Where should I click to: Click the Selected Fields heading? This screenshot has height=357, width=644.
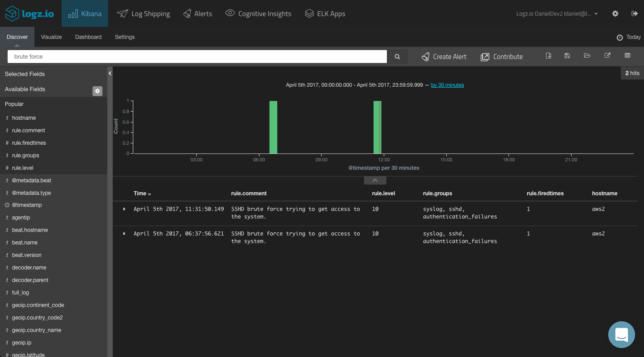pos(25,74)
